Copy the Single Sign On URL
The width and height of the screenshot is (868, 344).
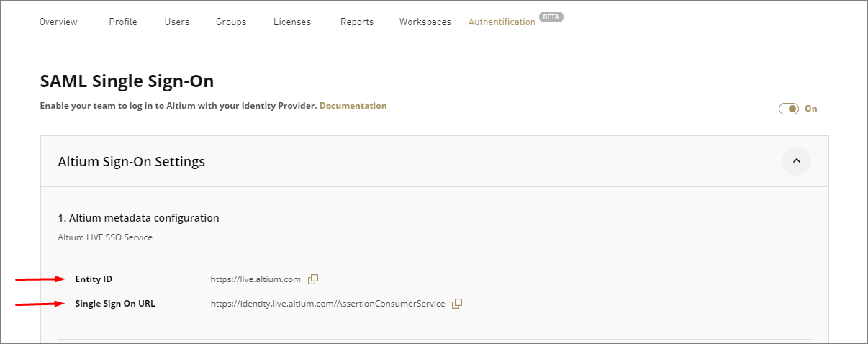pyautogui.click(x=457, y=304)
